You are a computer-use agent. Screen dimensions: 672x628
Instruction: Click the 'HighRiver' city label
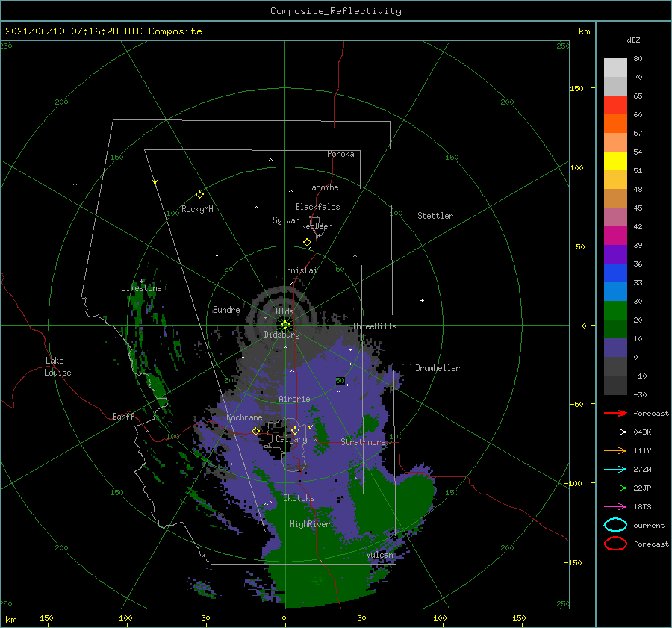click(310, 524)
